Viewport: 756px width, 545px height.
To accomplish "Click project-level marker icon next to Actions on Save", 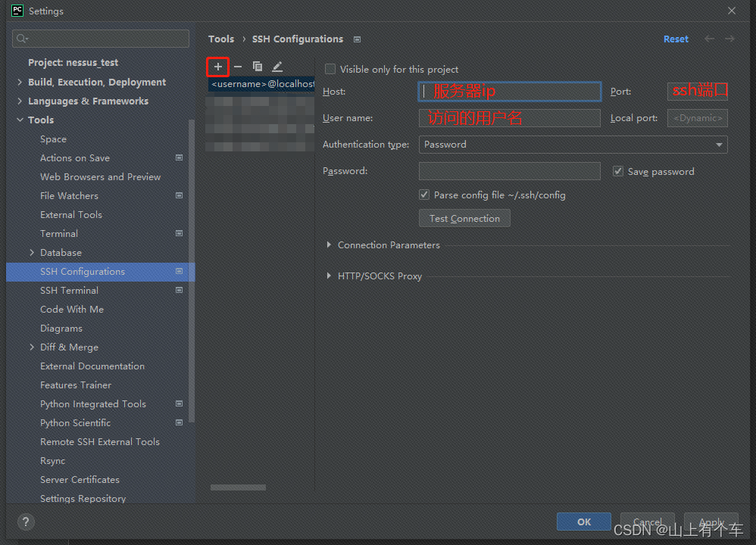I will [x=180, y=157].
